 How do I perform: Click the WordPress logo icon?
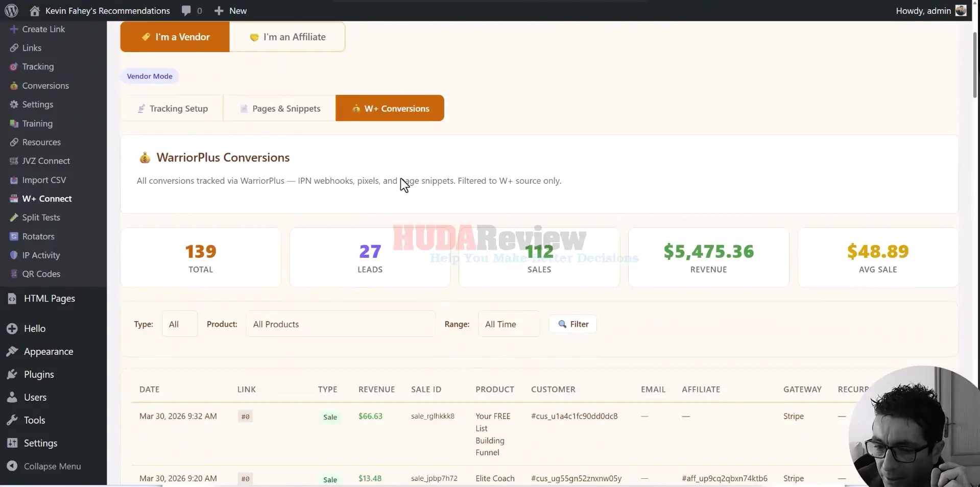pyautogui.click(x=11, y=10)
